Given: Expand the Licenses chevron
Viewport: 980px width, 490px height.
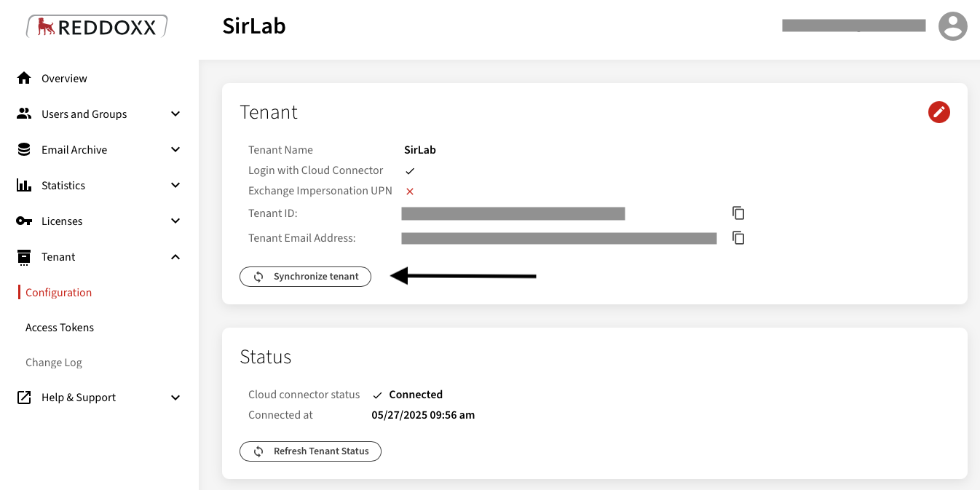Looking at the screenshot, I should (x=175, y=221).
